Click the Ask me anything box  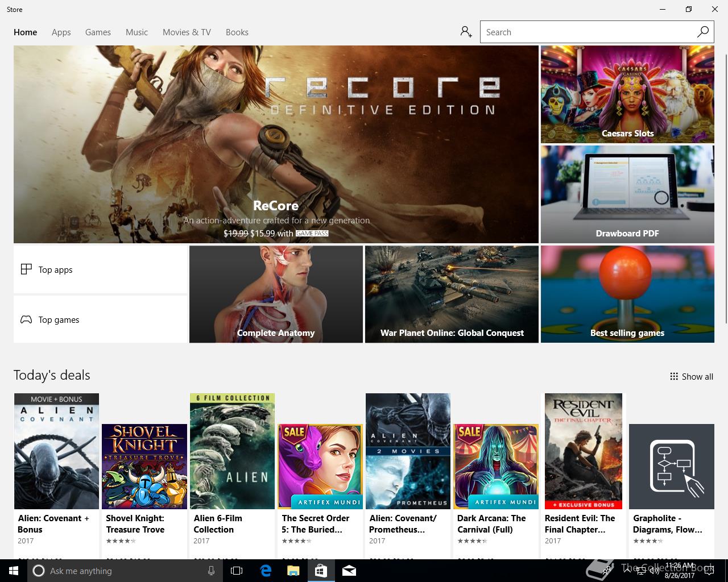pos(123,571)
